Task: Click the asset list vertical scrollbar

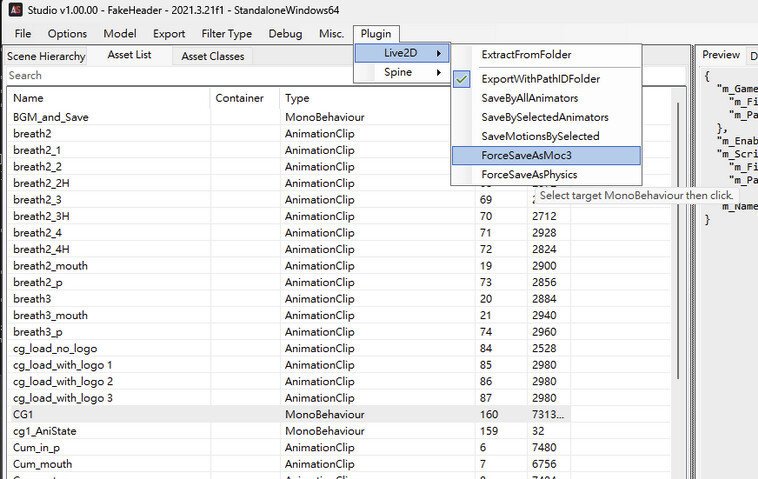Action: point(678,242)
